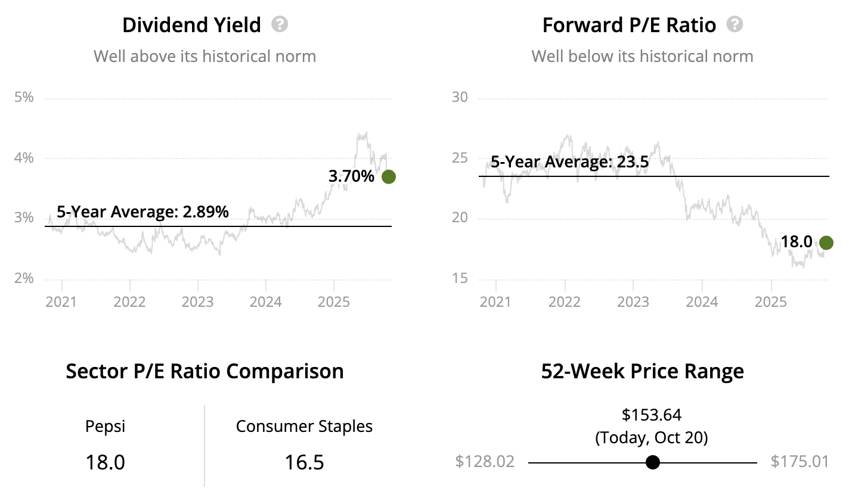The width and height of the screenshot is (849, 504).
Task: Click the 30 axis label on P/E chart
Action: click(460, 97)
